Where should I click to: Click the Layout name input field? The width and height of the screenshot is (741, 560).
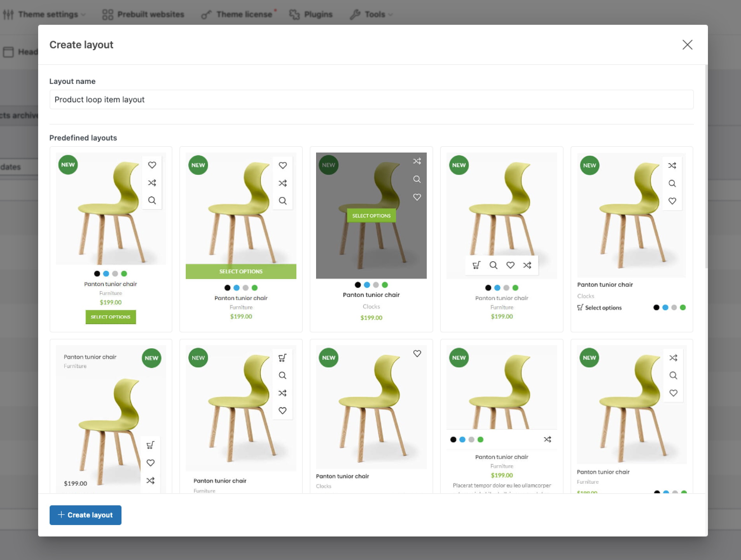pos(371,100)
